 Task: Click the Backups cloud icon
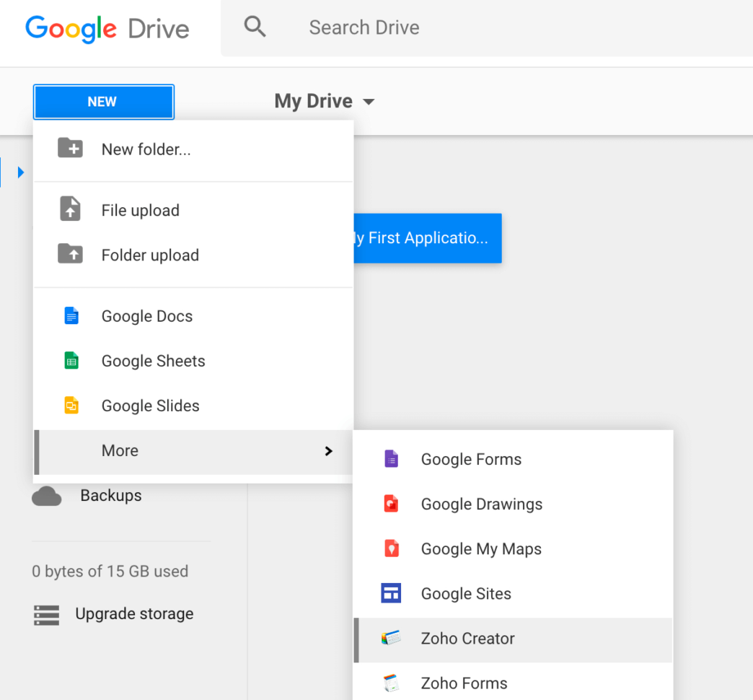pyautogui.click(x=47, y=496)
